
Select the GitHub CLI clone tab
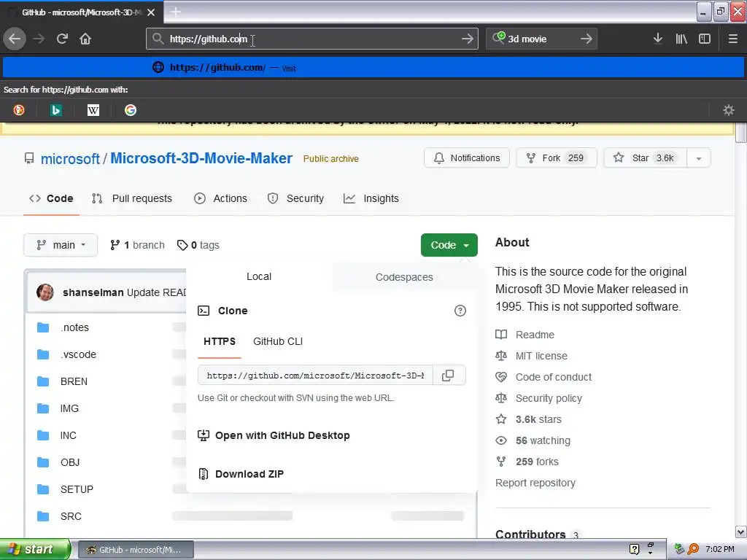[278, 341]
